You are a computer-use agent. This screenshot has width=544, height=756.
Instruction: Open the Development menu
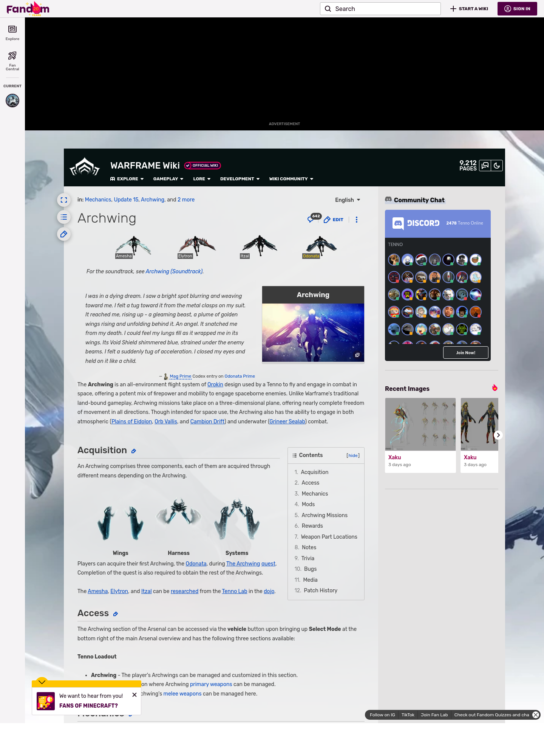[240, 179]
